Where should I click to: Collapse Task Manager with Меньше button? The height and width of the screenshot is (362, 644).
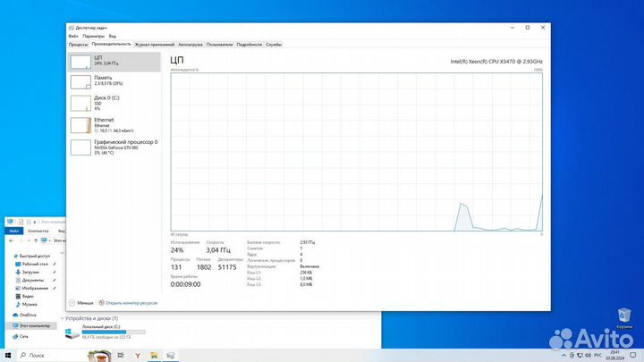83,303
